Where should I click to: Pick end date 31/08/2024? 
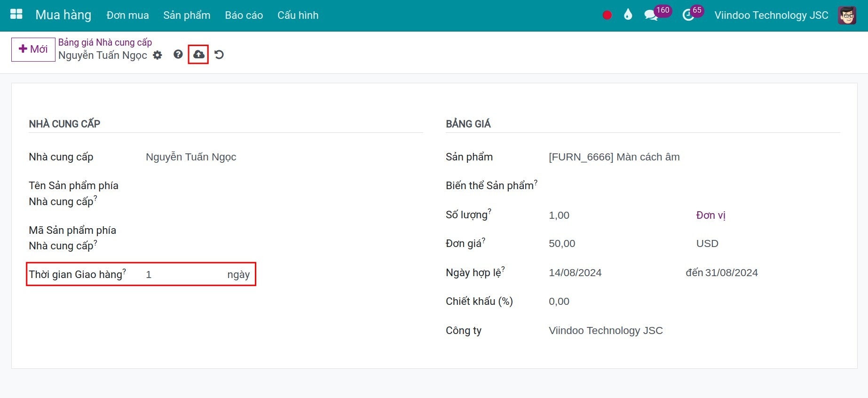[732, 273]
